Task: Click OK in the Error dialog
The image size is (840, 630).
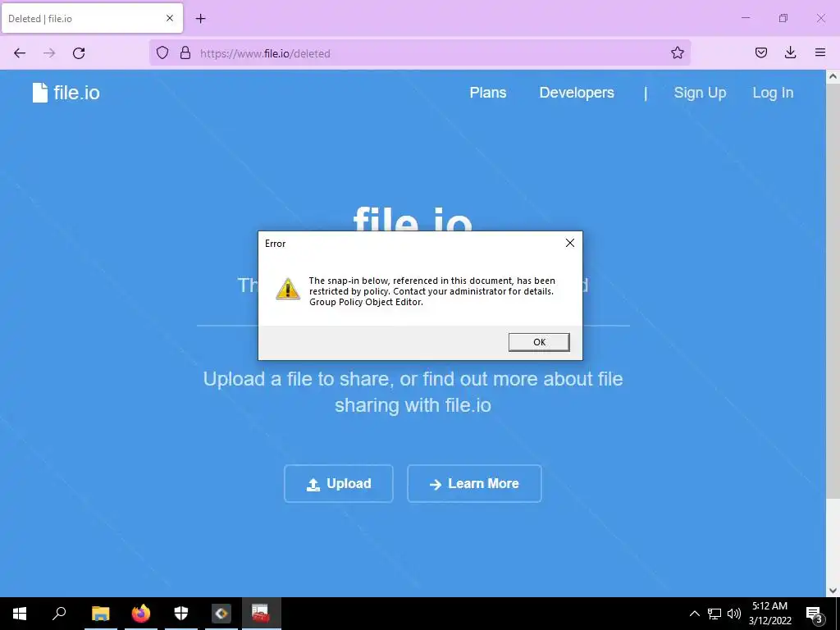Action: pyautogui.click(x=539, y=342)
